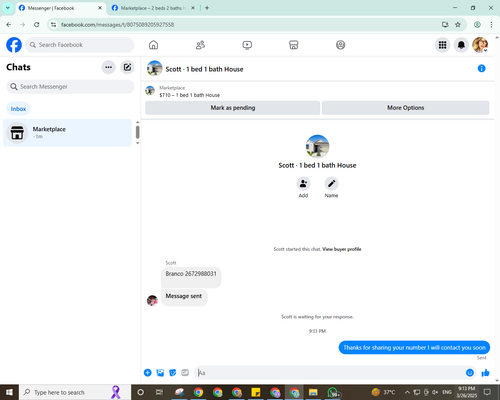Screen dimensions: 500x400
Task: Click Scott's avatar beside the messages
Action: (152, 300)
